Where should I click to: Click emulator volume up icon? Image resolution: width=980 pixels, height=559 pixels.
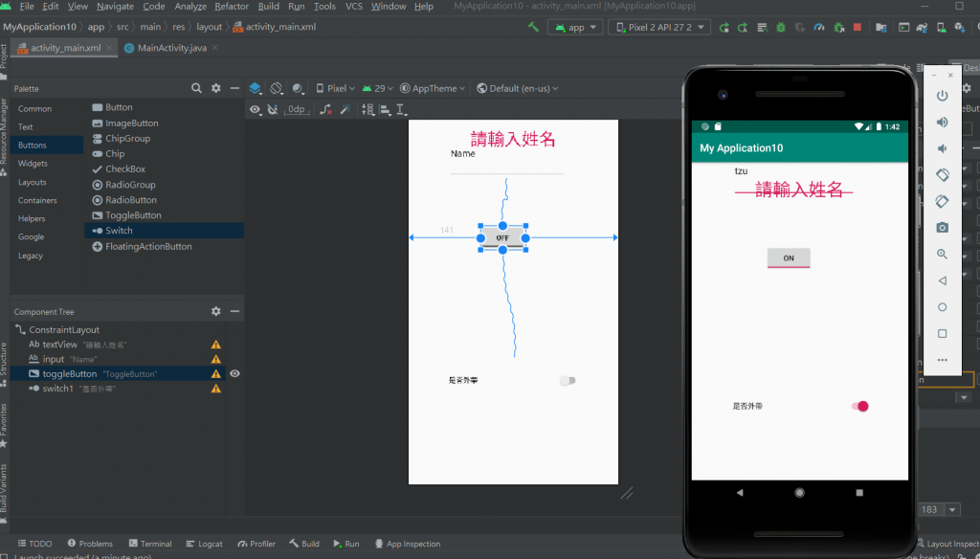[942, 122]
